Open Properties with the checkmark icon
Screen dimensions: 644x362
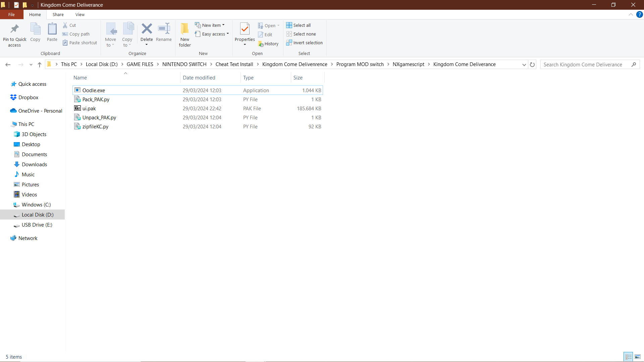coord(245,29)
